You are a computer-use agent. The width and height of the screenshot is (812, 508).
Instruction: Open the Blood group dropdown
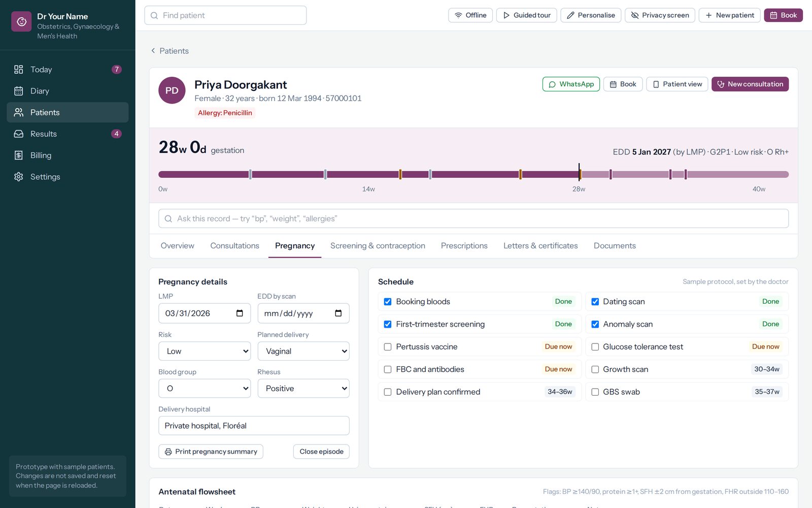coord(205,389)
